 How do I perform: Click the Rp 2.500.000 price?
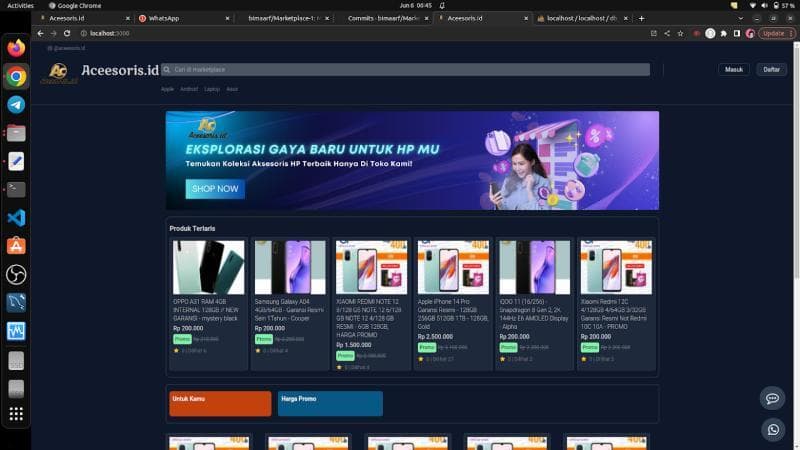435,337
